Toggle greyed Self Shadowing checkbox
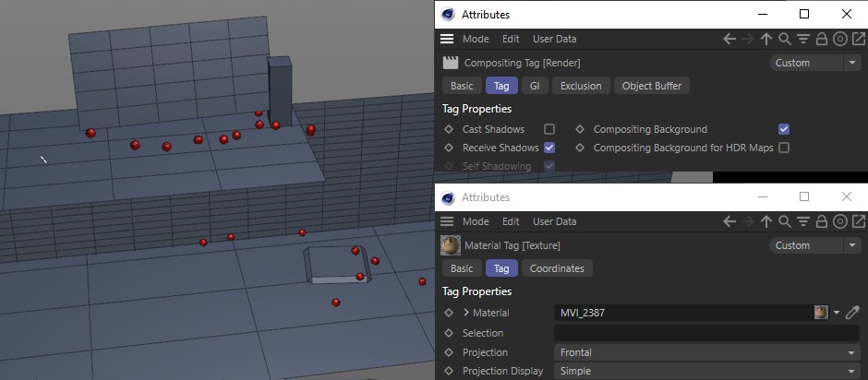868x380 pixels. point(549,166)
